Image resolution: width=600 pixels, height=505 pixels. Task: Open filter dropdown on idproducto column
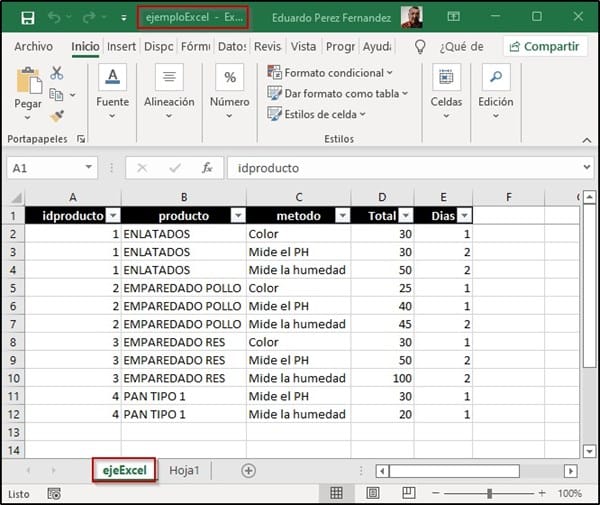tap(112, 216)
